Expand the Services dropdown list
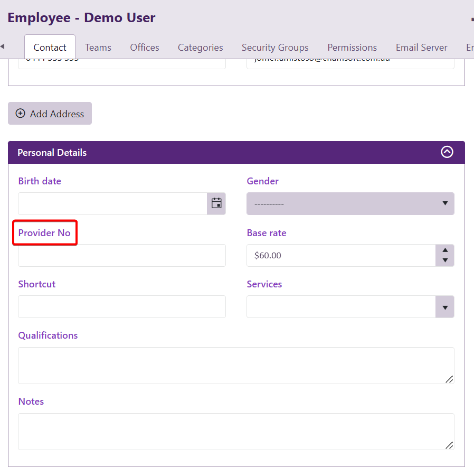474x476 pixels. point(444,307)
